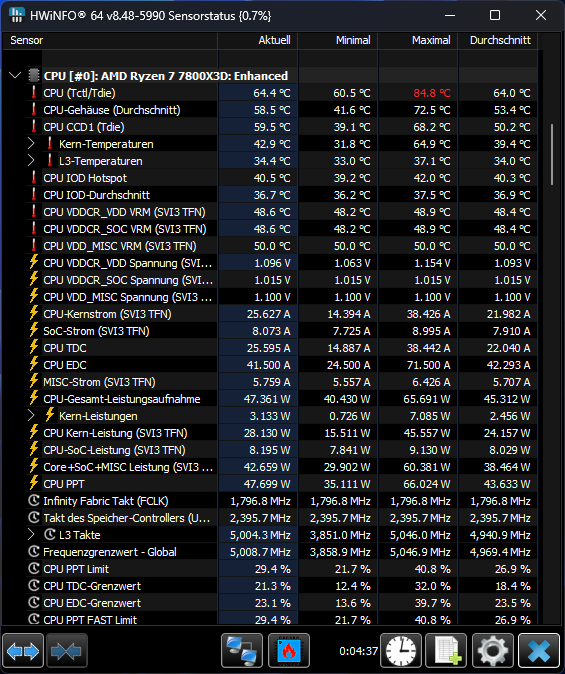Click the Sensor column header
Screen dimensions: 565x674
click(x=110, y=40)
